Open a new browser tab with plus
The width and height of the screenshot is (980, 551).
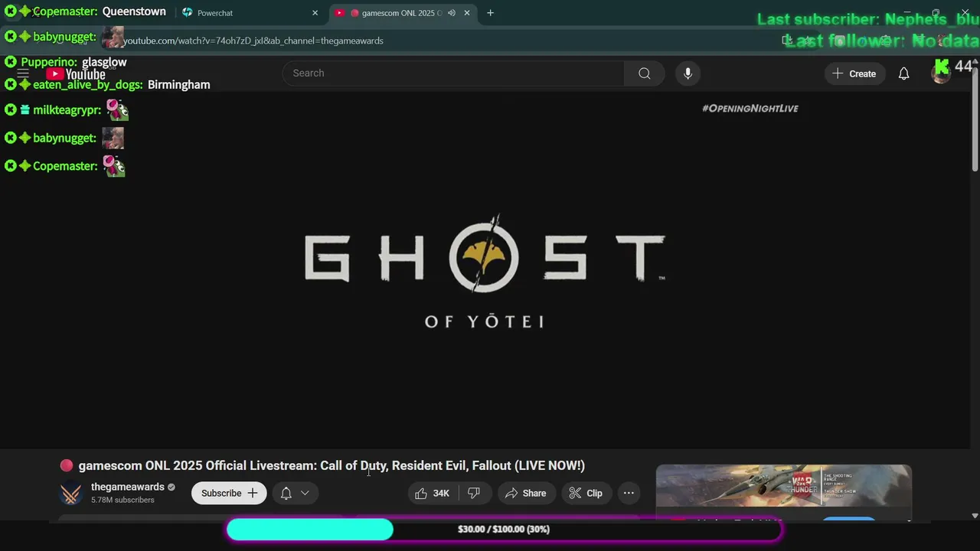coord(490,13)
